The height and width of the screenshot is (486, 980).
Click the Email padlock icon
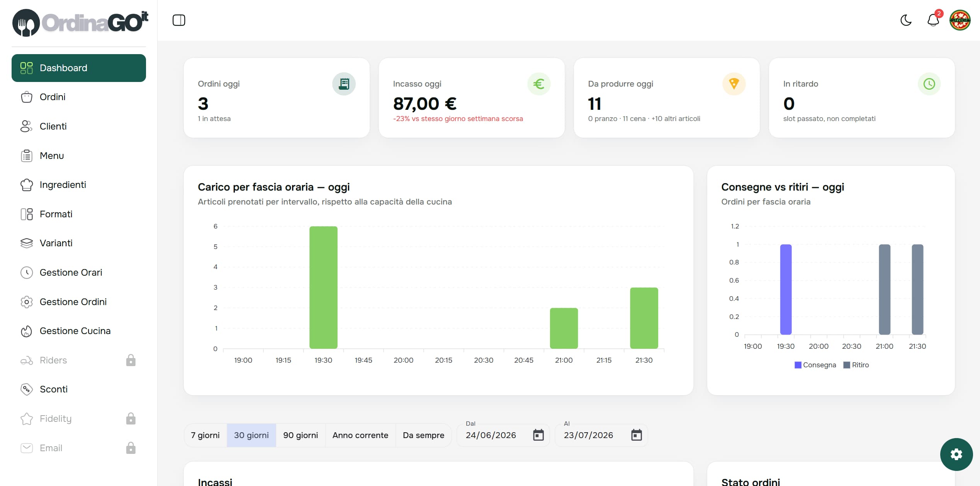(x=131, y=448)
